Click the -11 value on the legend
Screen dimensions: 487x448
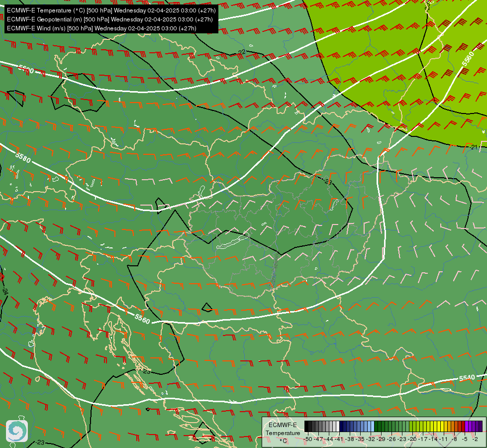[444, 439]
